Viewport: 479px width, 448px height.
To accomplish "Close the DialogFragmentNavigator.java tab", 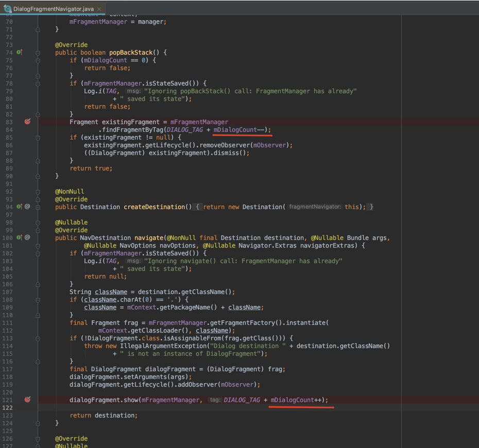I will click(x=99, y=9).
